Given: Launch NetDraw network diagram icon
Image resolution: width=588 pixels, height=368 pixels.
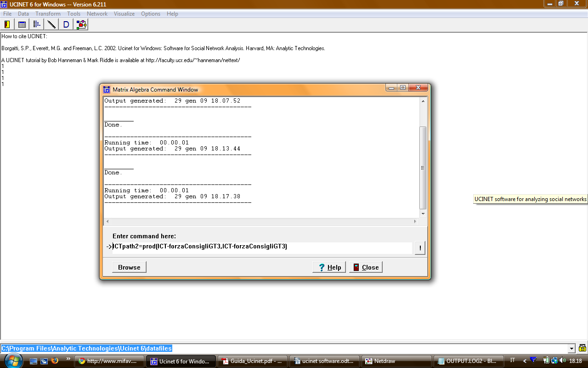Looking at the screenshot, I should coord(81,24).
